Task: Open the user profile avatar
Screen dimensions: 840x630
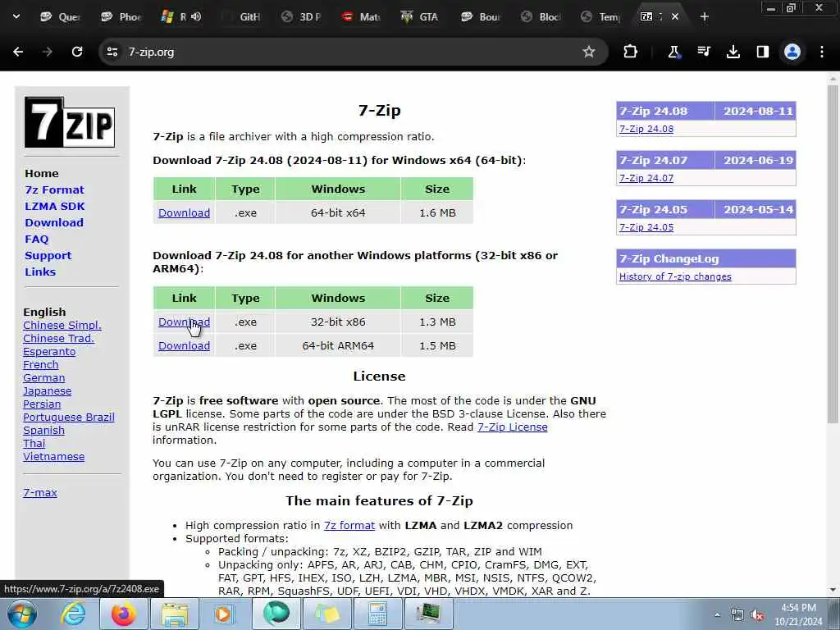Action: pyautogui.click(x=792, y=52)
